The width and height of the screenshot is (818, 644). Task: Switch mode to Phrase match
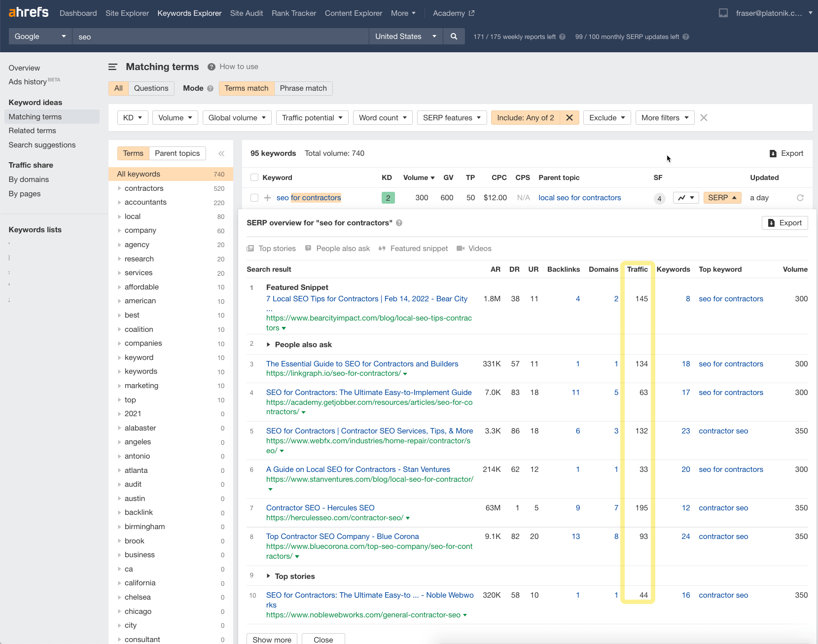pos(303,88)
